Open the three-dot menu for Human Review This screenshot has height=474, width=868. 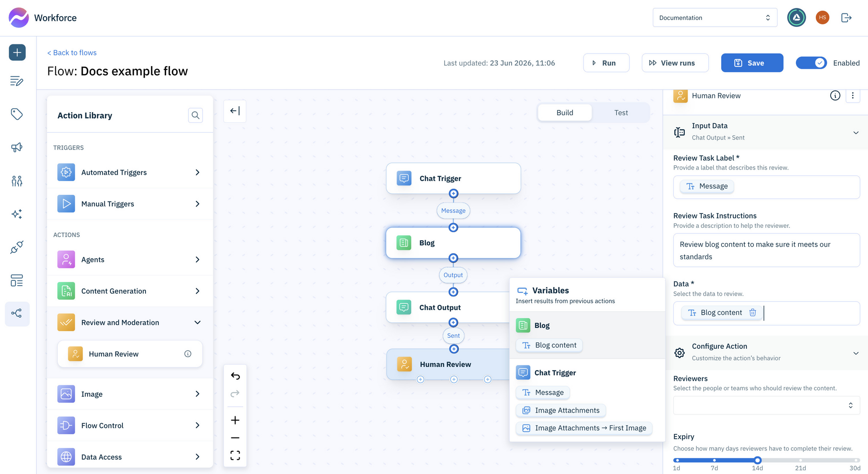[x=853, y=96]
